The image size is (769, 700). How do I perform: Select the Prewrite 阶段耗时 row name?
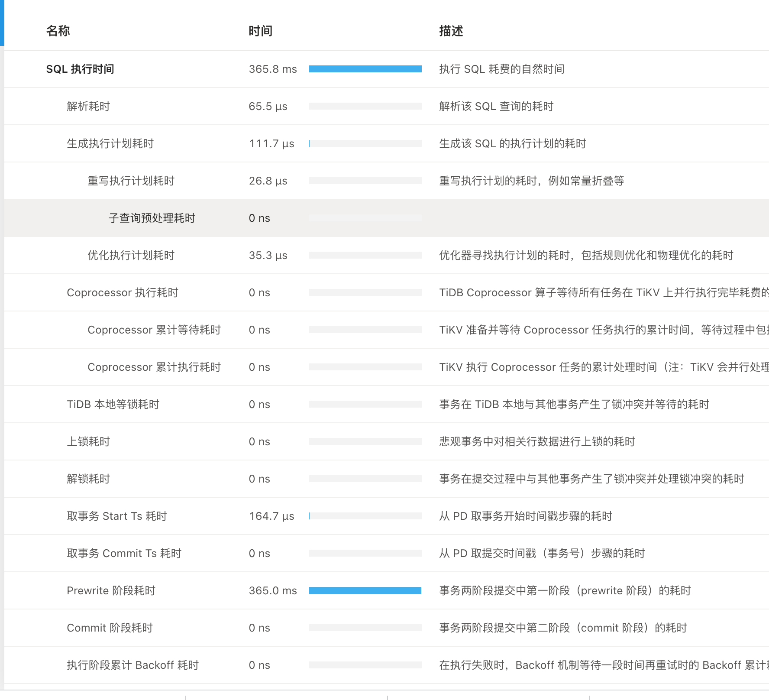(x=111, y=591)
